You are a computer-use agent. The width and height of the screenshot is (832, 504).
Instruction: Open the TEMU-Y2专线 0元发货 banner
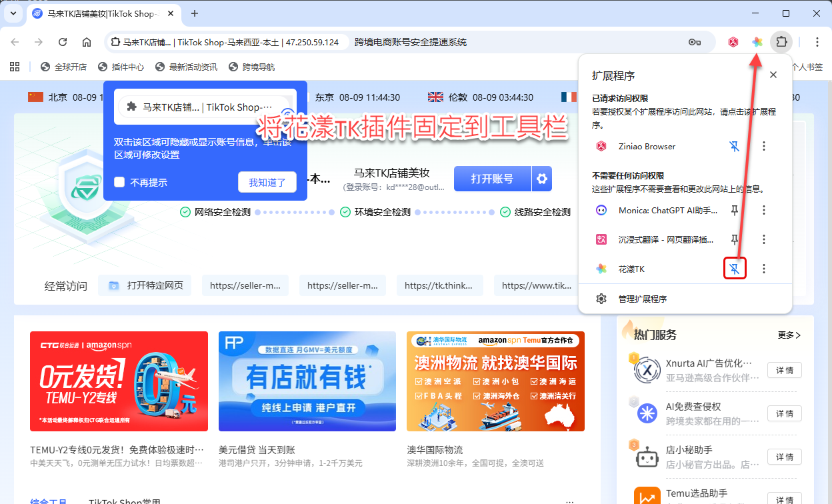tap(119, 381)
